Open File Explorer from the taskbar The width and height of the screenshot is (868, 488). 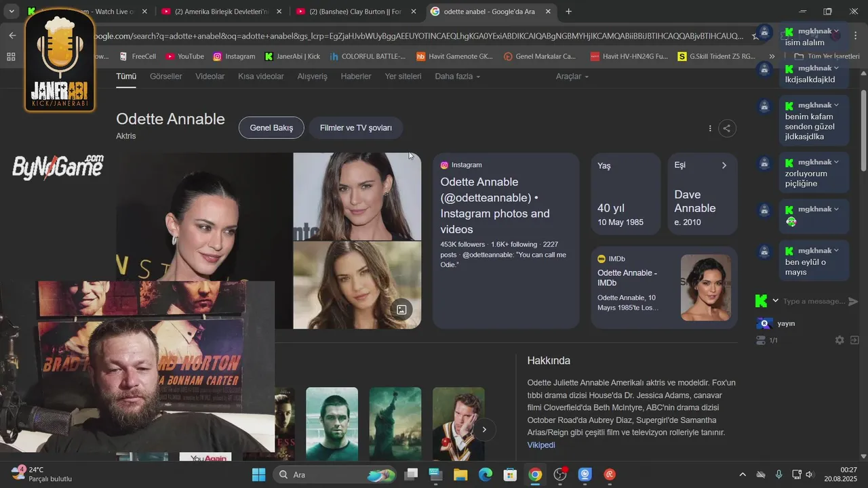tap(460, 474)
